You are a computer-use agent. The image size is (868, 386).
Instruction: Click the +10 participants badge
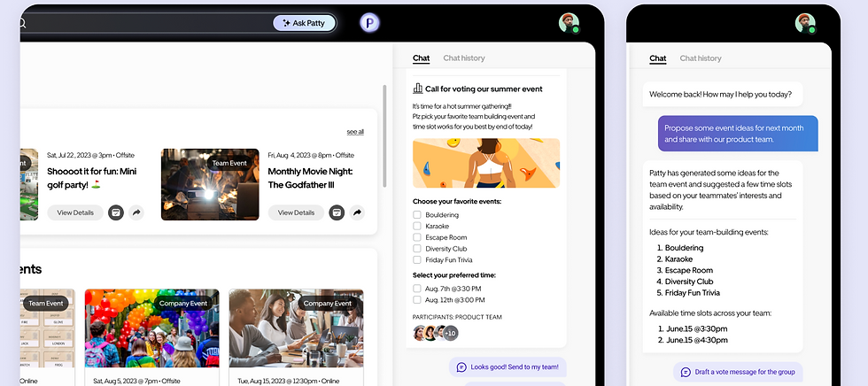pos(451,333)
